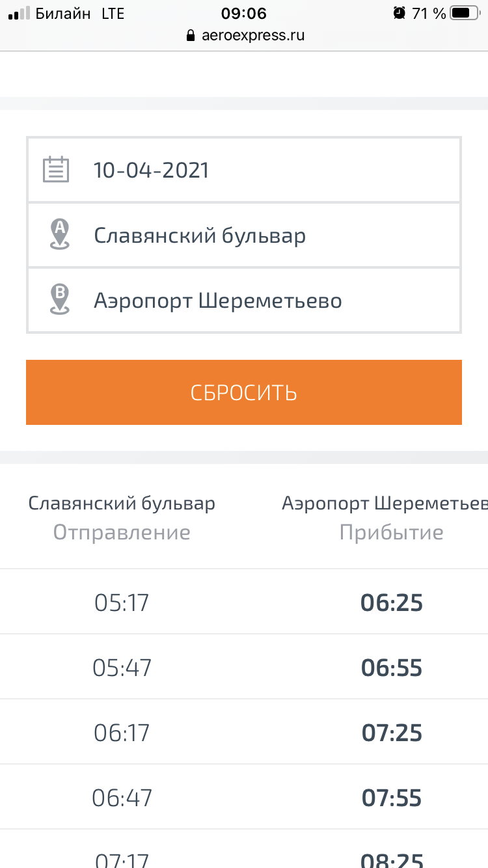
Task: Tap the alarm clock status icon
Action: click(399, 13)
